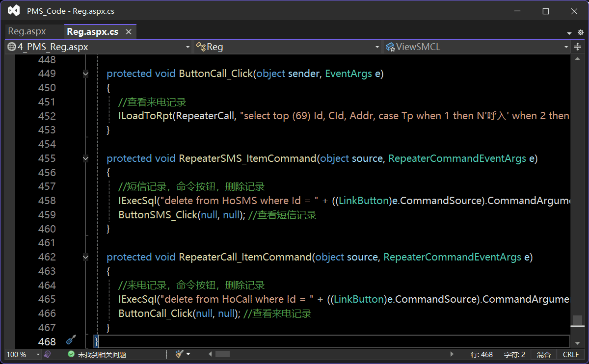Click the CRLF line ending button
This screenshot has width=589, height=364.
[x=571, y=354]
